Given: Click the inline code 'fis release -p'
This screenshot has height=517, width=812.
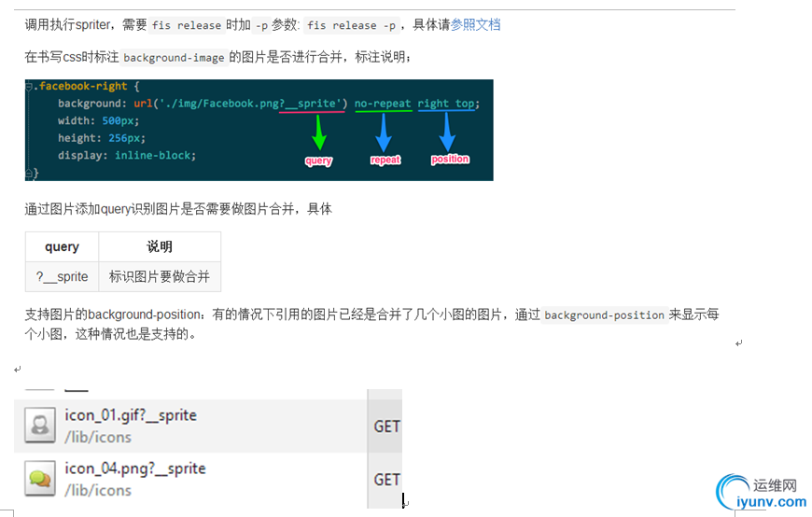Looking at the screenshot, I should pos(351,25).
